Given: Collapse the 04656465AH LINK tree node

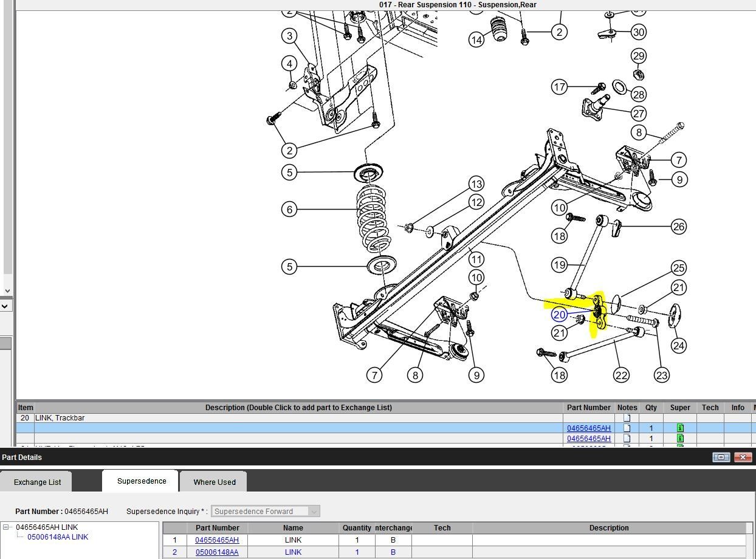Looking at the screenshot, I should click(7, 527).
